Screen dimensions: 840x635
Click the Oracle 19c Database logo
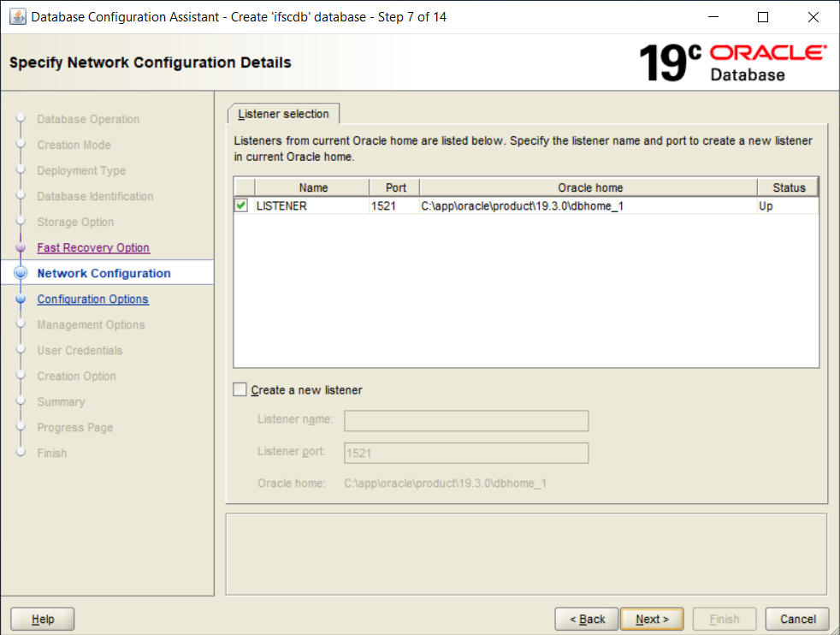732,62
